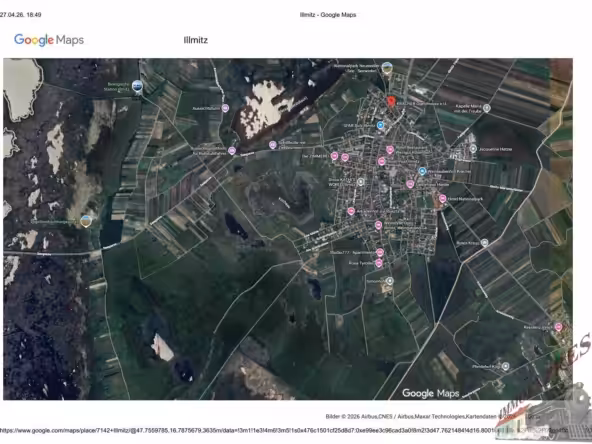This screenshot has width=592, height=444.
Task: Open the Biologische Station Illmitz photo marker
Action: [137, 86]
